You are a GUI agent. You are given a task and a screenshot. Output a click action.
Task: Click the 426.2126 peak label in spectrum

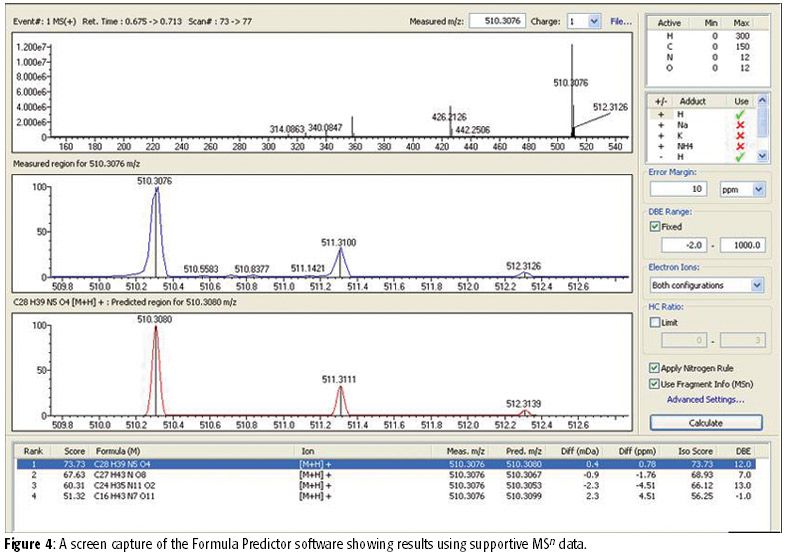449,117
